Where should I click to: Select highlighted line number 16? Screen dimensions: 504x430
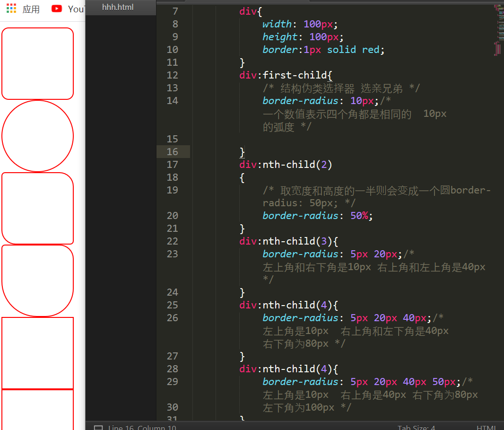click(172, 152)
